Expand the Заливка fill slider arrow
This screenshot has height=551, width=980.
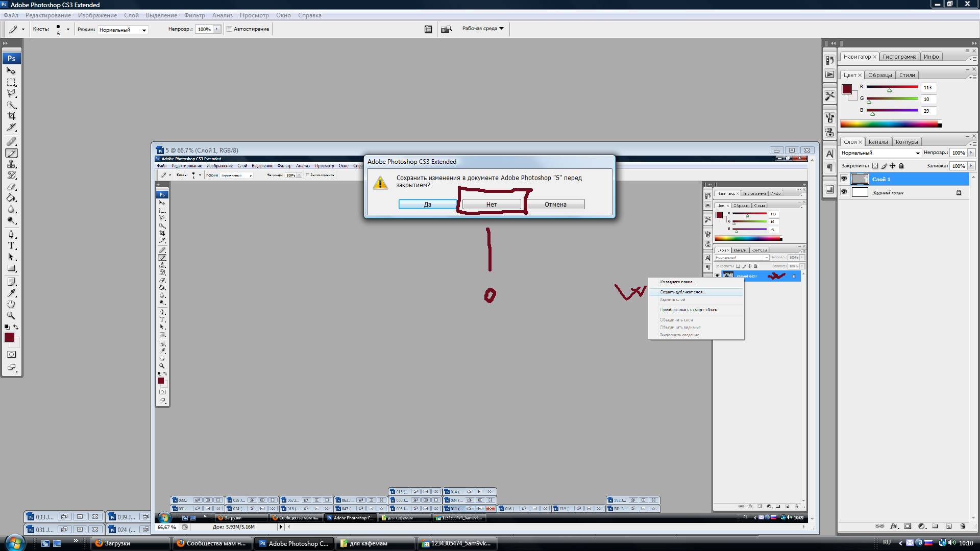tap(971, 166)
